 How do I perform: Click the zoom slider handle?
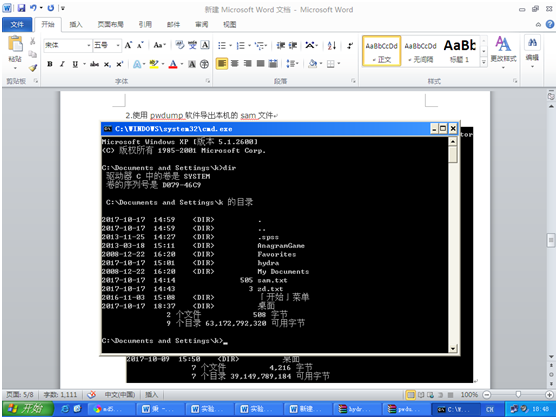click(x=518, y=394)
